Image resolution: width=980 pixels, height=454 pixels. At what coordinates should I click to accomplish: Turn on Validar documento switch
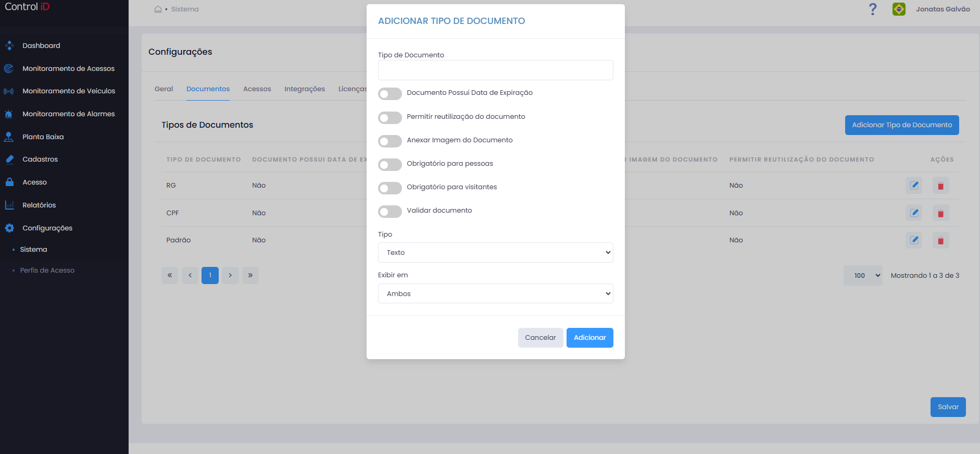[390, 212]
